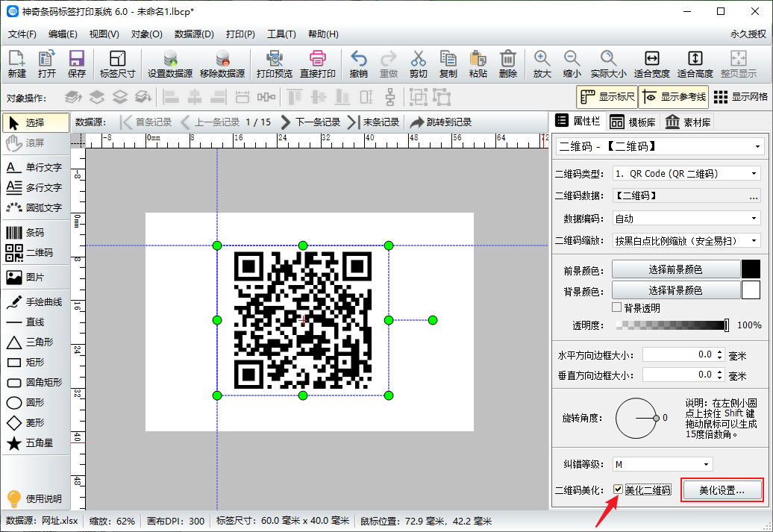Click the 选择前景颜色 button
Viewport: 773px width, 532px height.
point(676,269)
